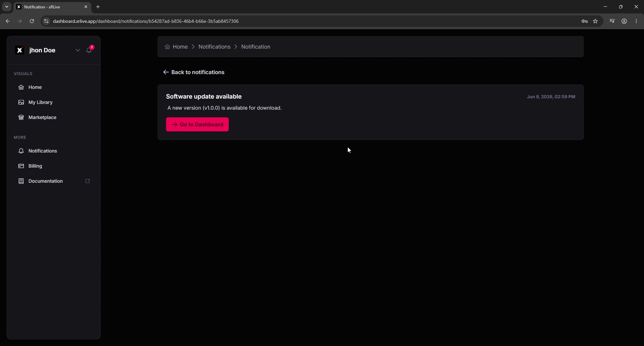The image size is (644, 346).
Task: Click the Notification breadcrumb item
Action: point(256,47)
